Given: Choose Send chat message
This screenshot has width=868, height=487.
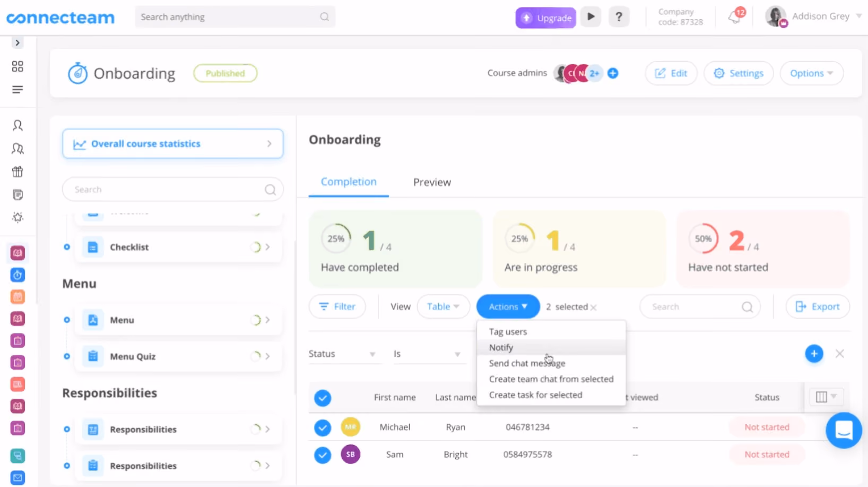Looking at the screenshot, I should [x=551, y=363].
